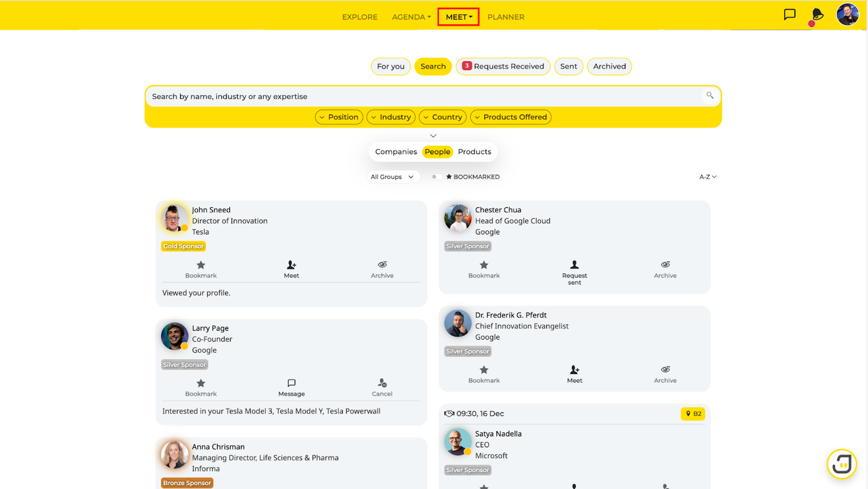
Task: Archive Chester Chua's card
Action: (665, 269)
